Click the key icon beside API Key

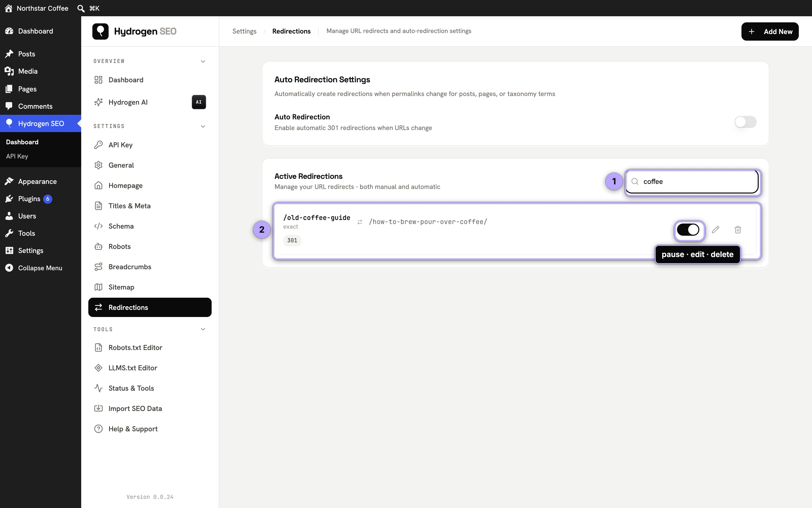point(98,145)
